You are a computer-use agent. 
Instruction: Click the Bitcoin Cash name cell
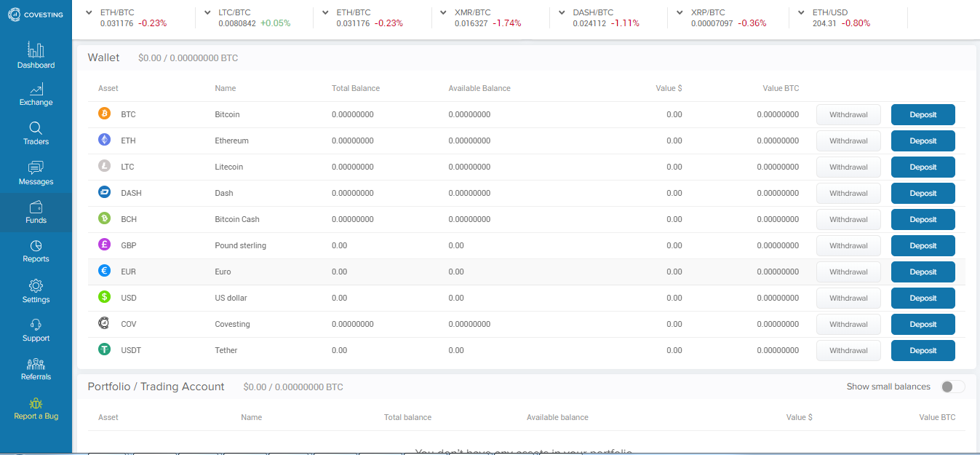(x=237, y=219)
